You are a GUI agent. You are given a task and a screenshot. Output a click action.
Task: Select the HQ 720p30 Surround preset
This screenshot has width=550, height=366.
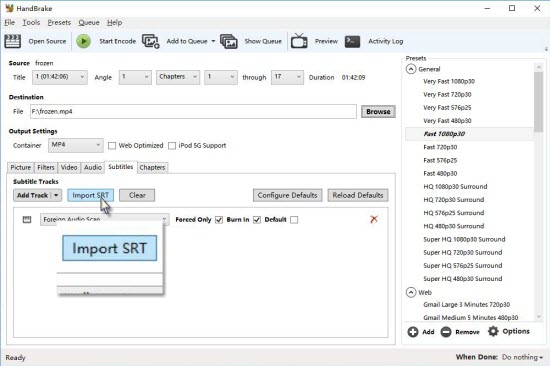[x=454, y=200]
